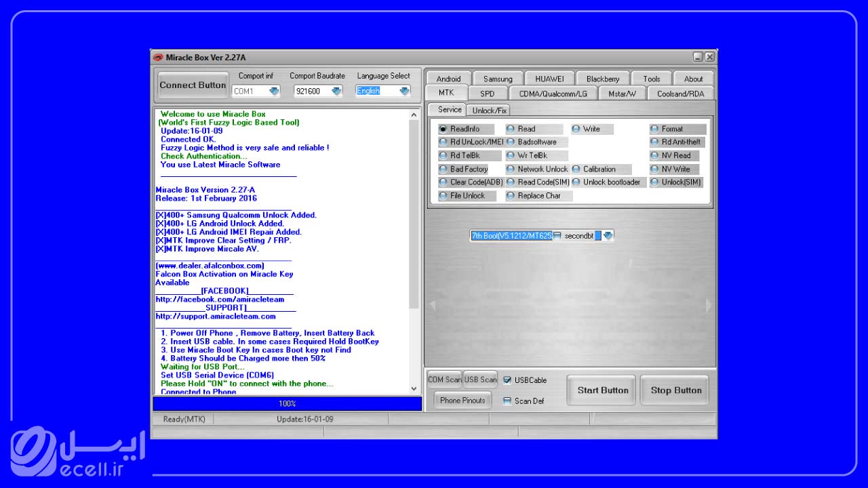Click log line "Waiting for USB Port..."

(203, 367)
